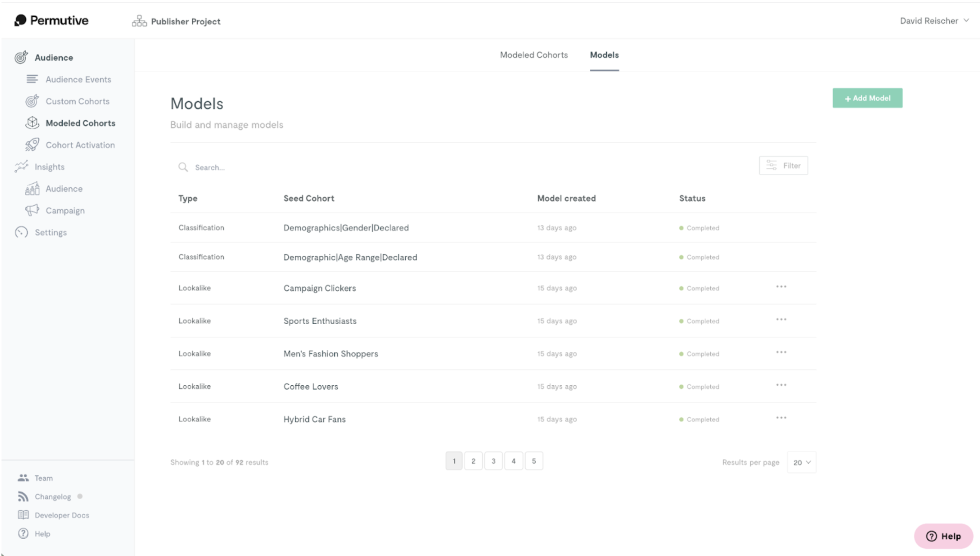The width and height of the screenshot is (980, 556).
Task: Go to page 3 of results
Action: click(493, 461)
